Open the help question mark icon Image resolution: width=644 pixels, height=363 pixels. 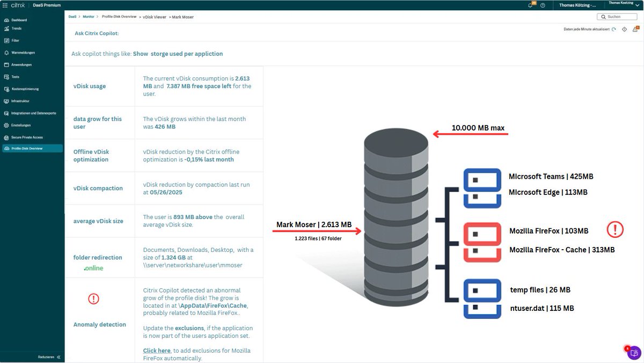point(543,5)
